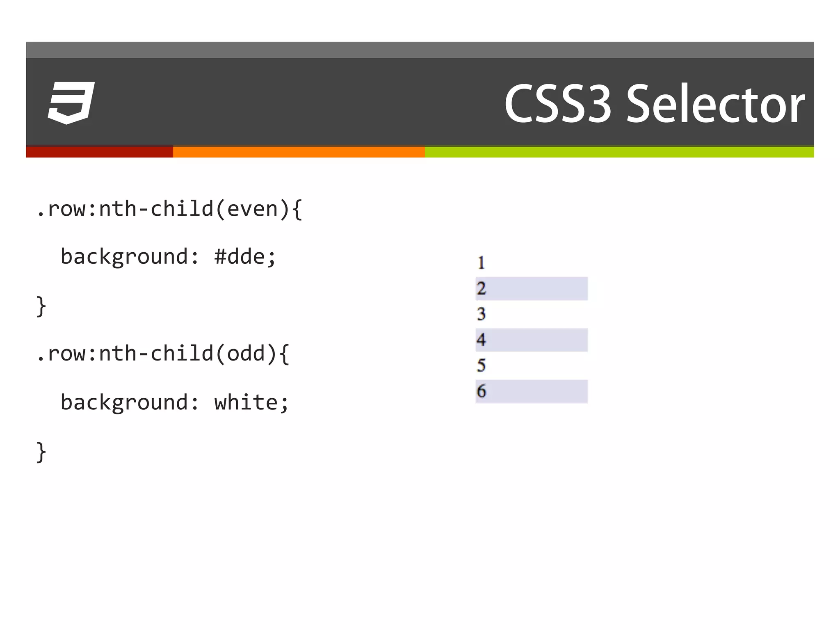Viewport: 840px width, 630px height.
Task: Select shaded row 2 in the example list
Action: click(x=531, y=289)
